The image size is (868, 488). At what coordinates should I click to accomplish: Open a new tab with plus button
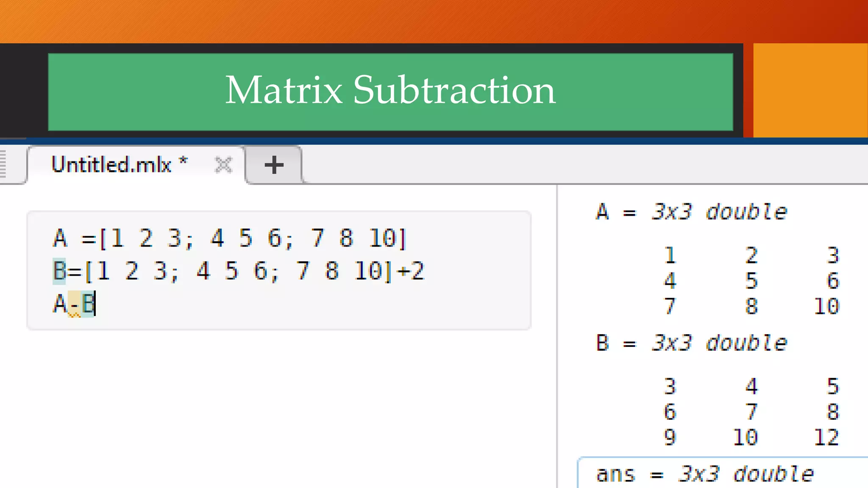[x=274, y=165]
